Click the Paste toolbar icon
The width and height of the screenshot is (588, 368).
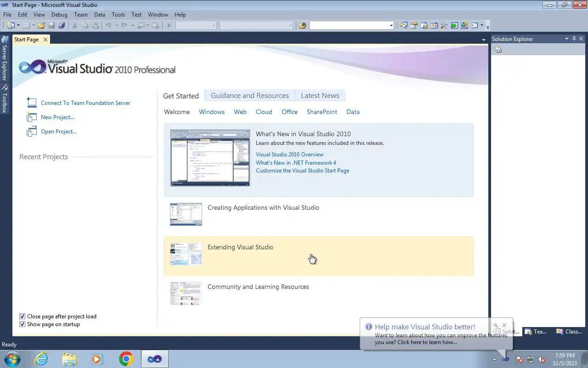click(x=95, y=25)
